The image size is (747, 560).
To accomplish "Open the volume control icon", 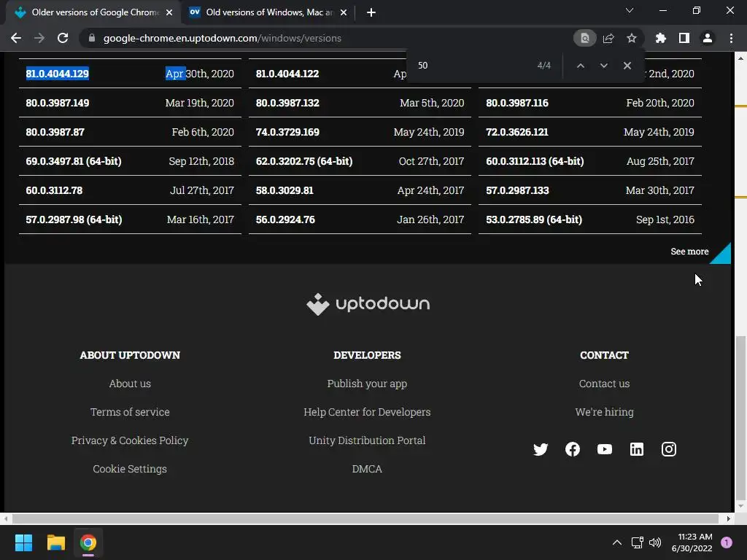I will [655, 542].
